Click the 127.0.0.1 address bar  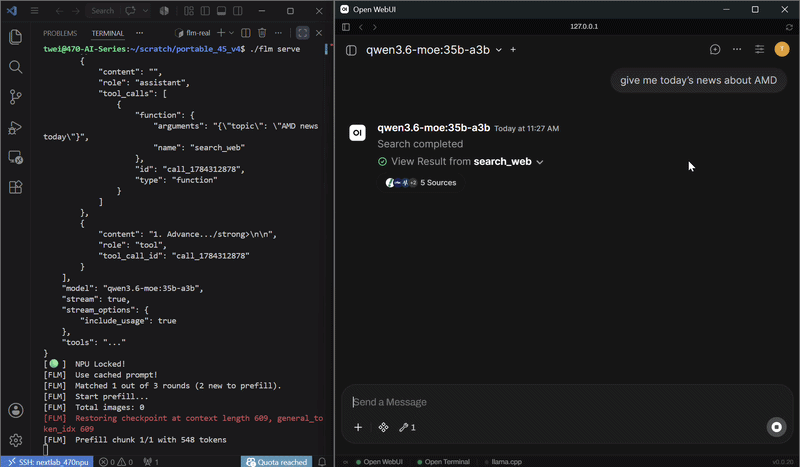[584, 27]
